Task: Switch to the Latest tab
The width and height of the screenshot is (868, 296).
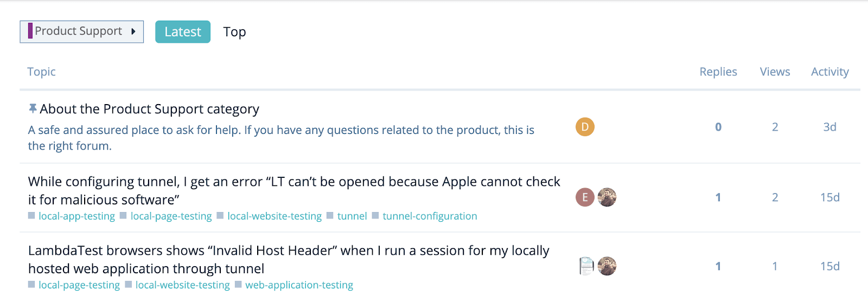Action: click(x=183, y=32)
